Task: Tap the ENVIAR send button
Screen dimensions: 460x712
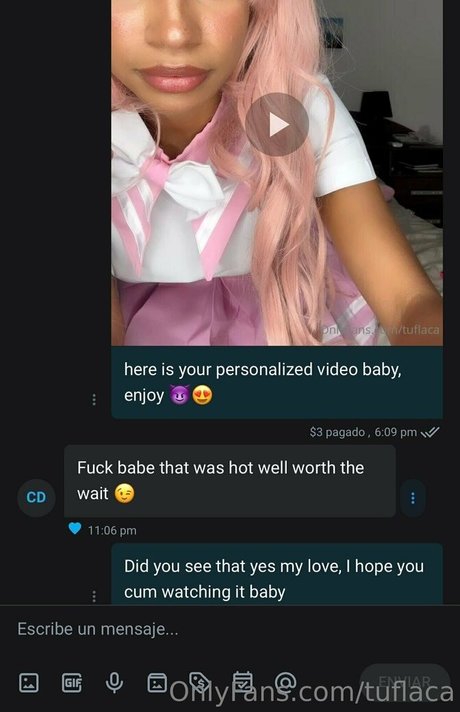Action: [x=405, y=682]
